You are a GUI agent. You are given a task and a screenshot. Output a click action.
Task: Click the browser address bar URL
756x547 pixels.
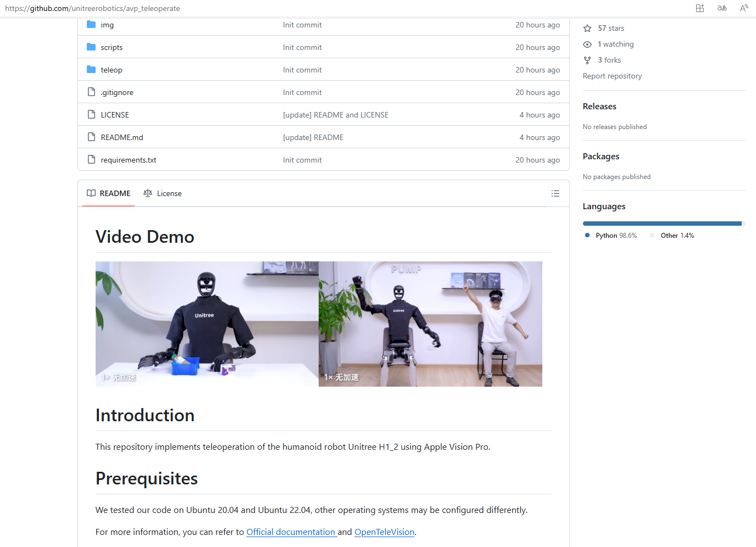coord(92,8)
